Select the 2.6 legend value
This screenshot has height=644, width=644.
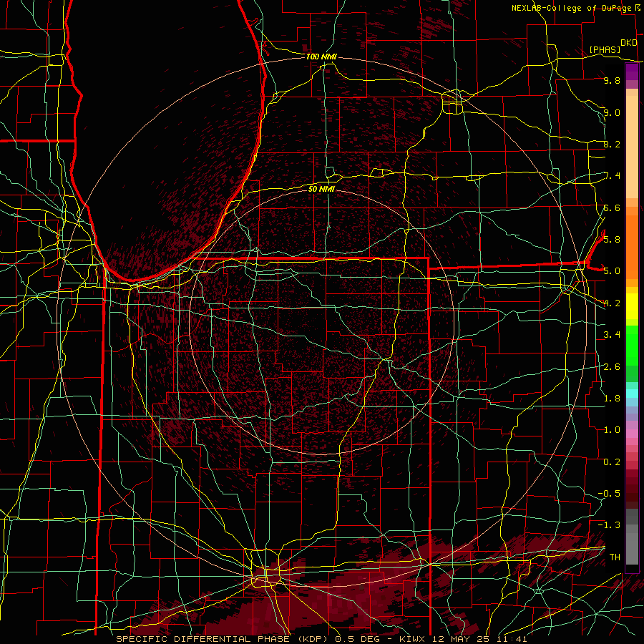point(612,367)
